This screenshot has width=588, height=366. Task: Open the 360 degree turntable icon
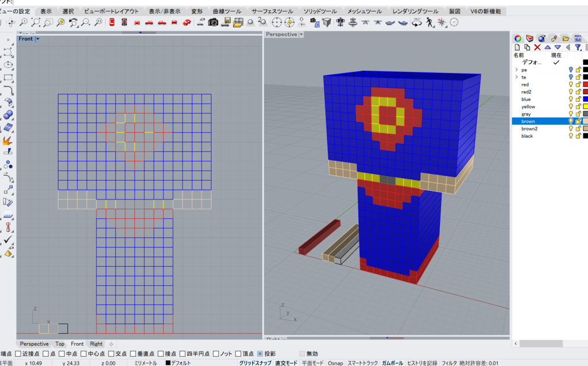[417, 22]
